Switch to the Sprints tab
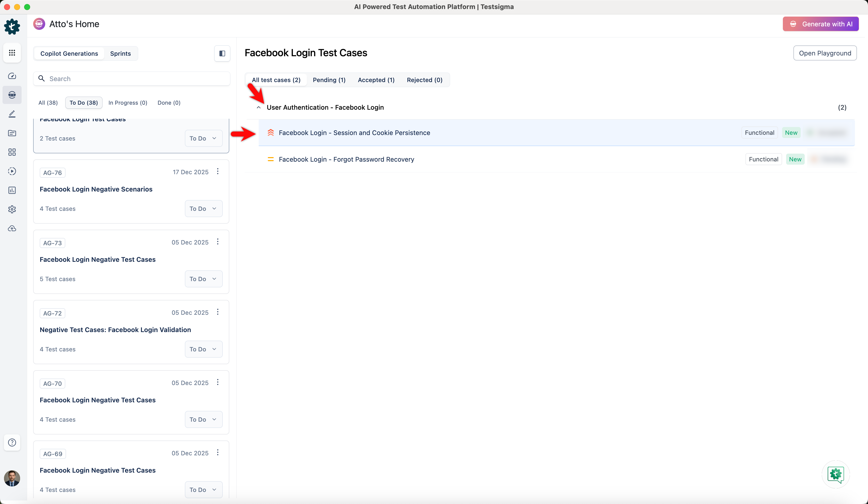Viewport: 868px width, 504px height. (x=120, y=53)
